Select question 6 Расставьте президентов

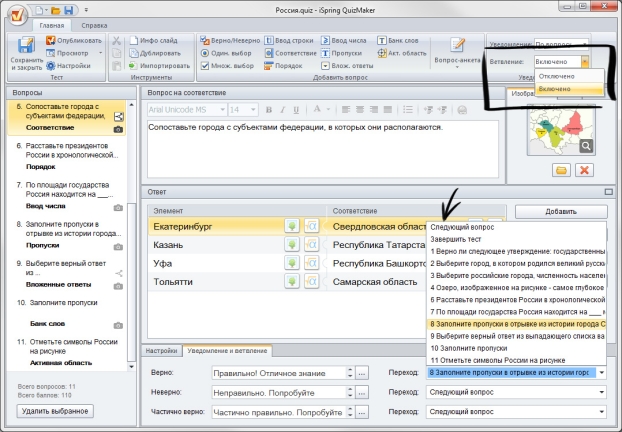(x=67, y=156)
